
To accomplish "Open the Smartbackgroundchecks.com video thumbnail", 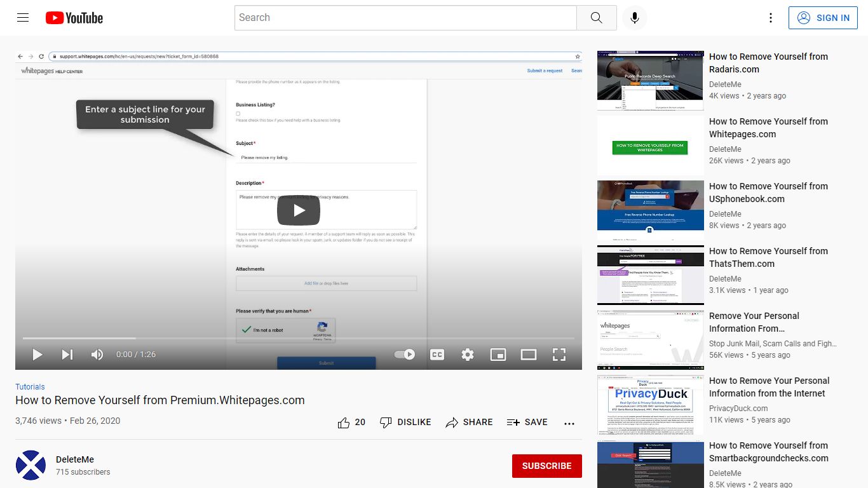I will [x=651, y=464].
